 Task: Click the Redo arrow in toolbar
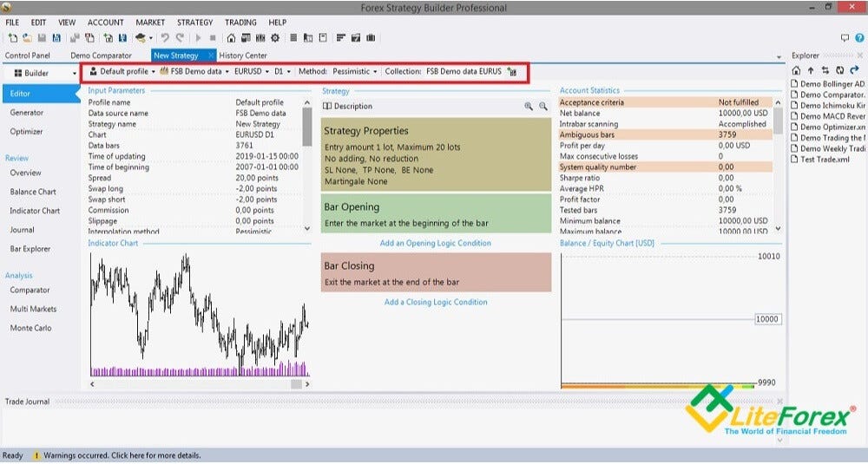pos(180,38)
